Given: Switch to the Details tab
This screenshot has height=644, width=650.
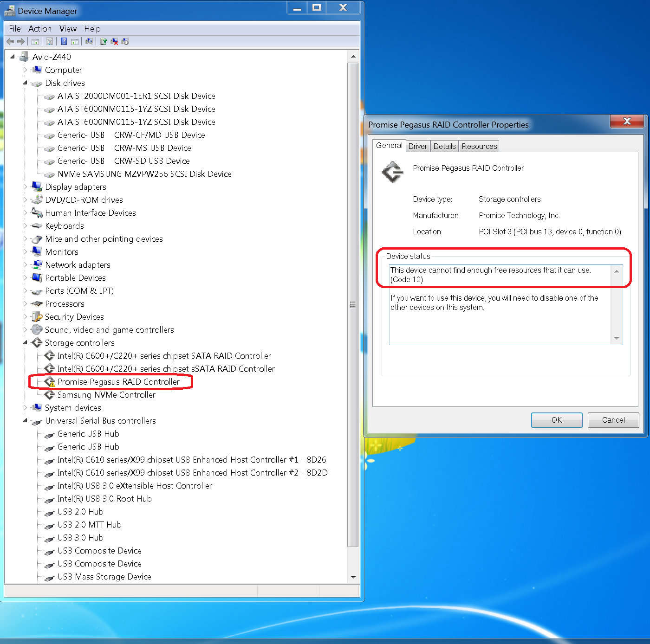Looking at the screenshot, I should point(445,146).
